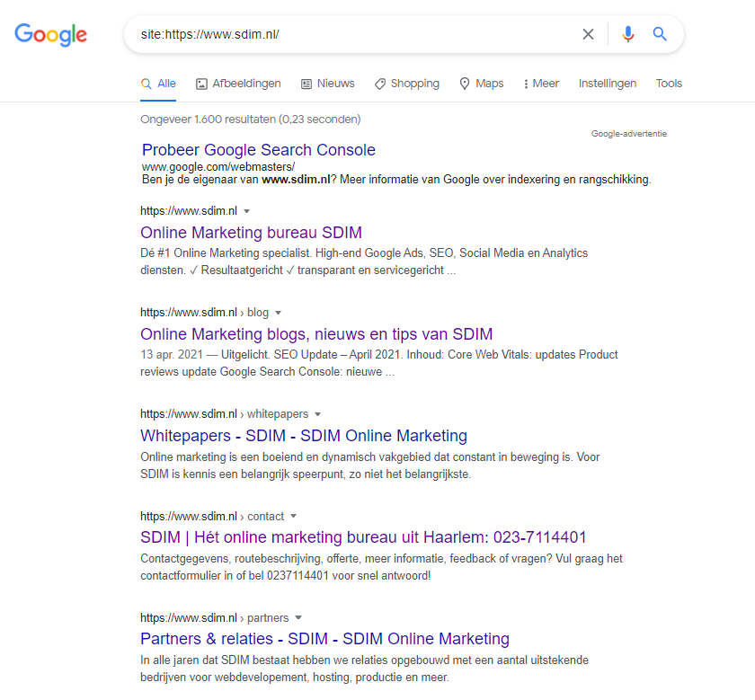Click the price tag icon beside Shopping

pyautogui.click(x=379, y=83)
